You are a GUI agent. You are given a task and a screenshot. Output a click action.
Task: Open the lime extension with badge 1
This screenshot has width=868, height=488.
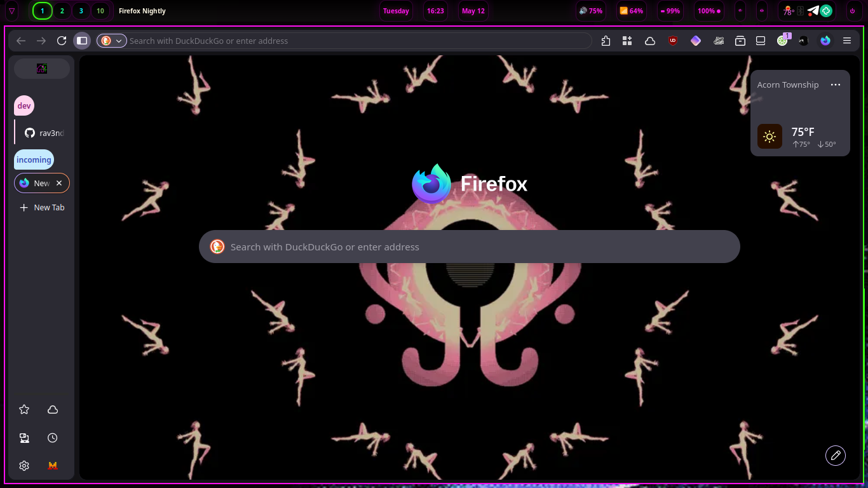click(x=783, y=40)
